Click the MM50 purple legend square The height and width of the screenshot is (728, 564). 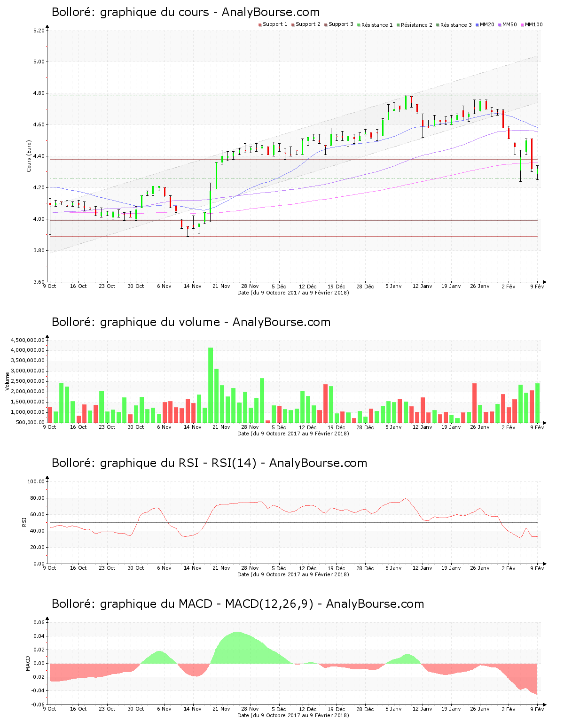(500, 24)
